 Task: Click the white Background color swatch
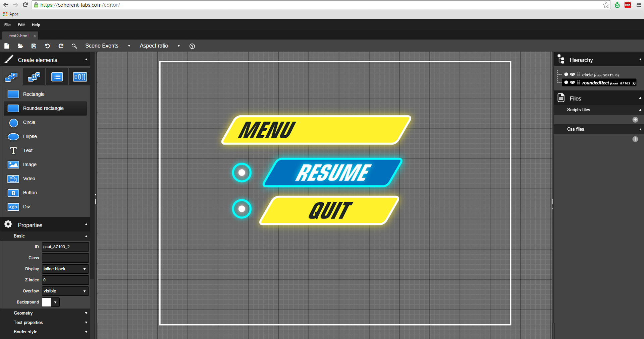pyautogui.click(x=47, y=302)
